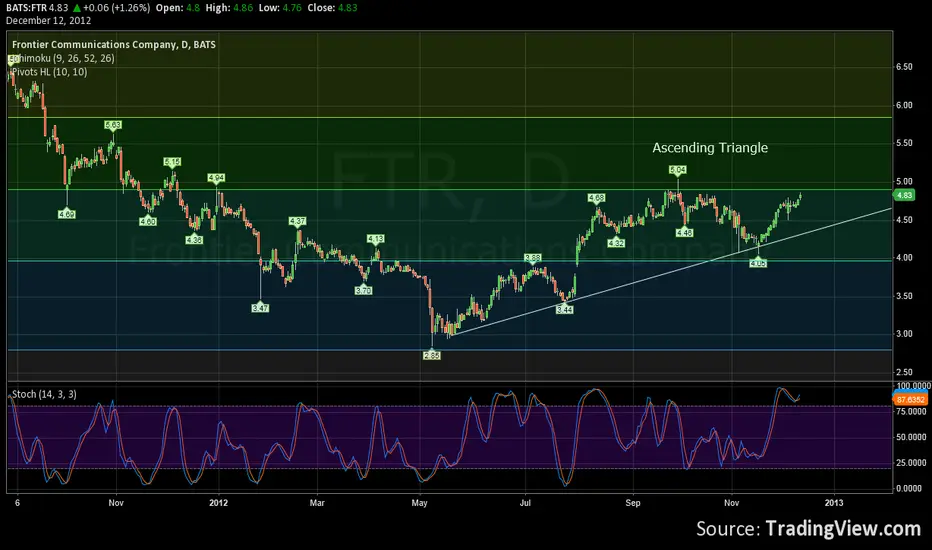Select the Frontier Communications Company chart title

(114, 45)
